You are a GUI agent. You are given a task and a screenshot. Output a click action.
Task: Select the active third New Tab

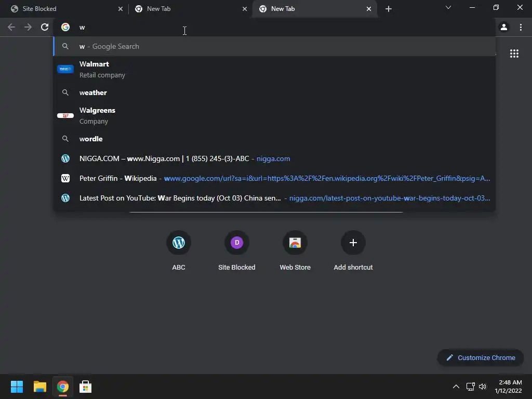314,9
